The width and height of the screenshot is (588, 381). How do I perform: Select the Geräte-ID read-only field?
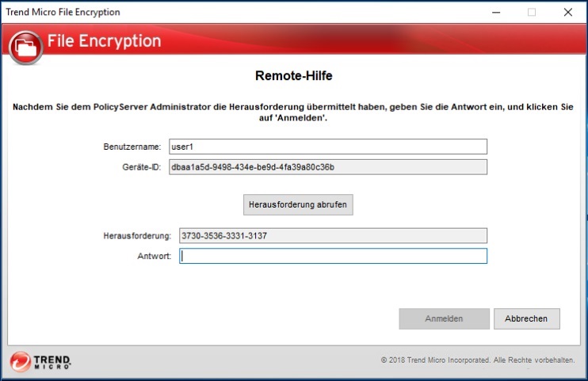tap(327, 166)
